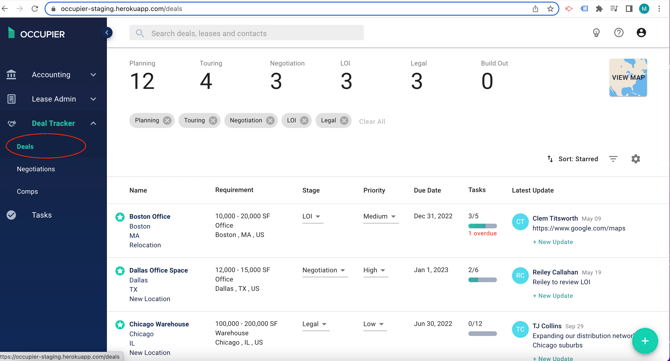Unstar the Boston Office deal
The image size is (670, 361).
(120, 217)
